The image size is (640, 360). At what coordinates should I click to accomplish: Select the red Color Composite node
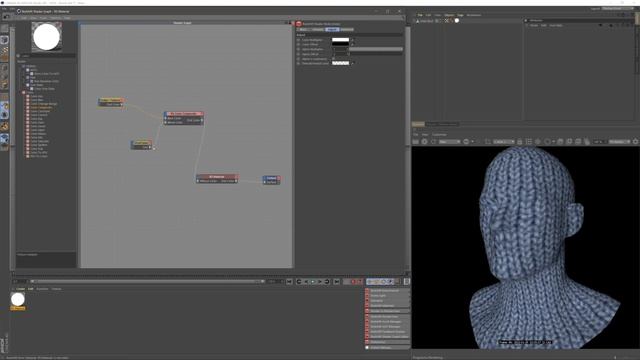click(x=184, y=118)
